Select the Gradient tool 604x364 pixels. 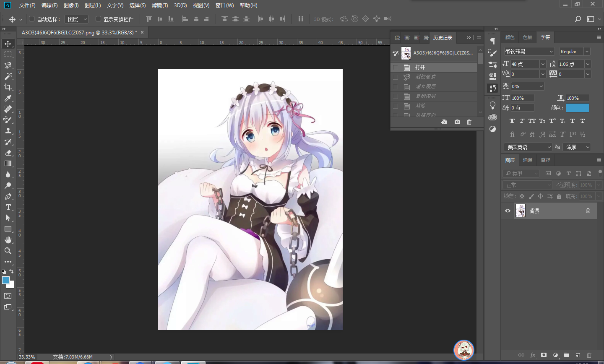8,164
